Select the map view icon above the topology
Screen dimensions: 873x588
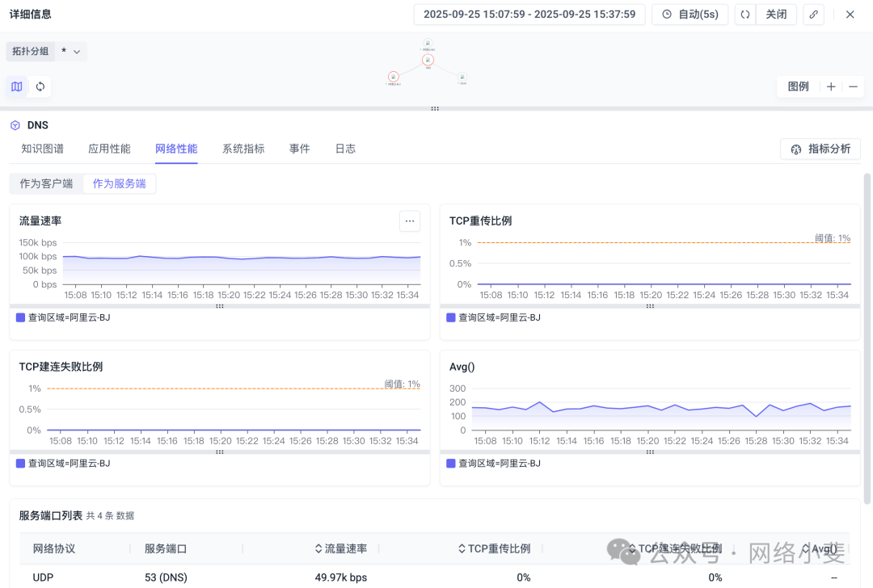(x=16, y=86)
